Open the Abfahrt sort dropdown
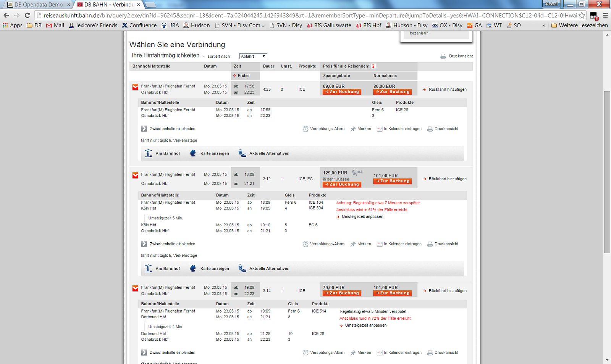Screen dimensions: 611x364 [253, 56]
